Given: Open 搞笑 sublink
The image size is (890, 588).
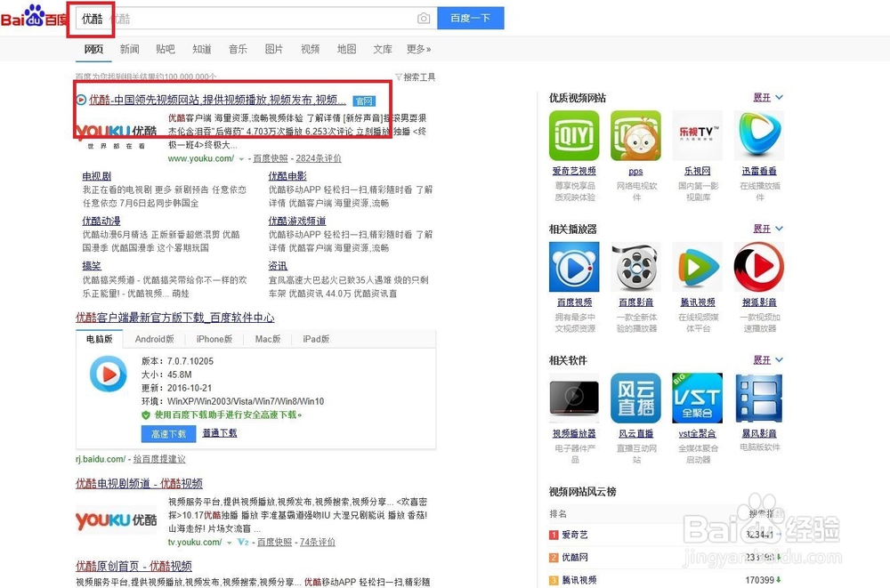Looking at the screenshot, I should 92,266.
